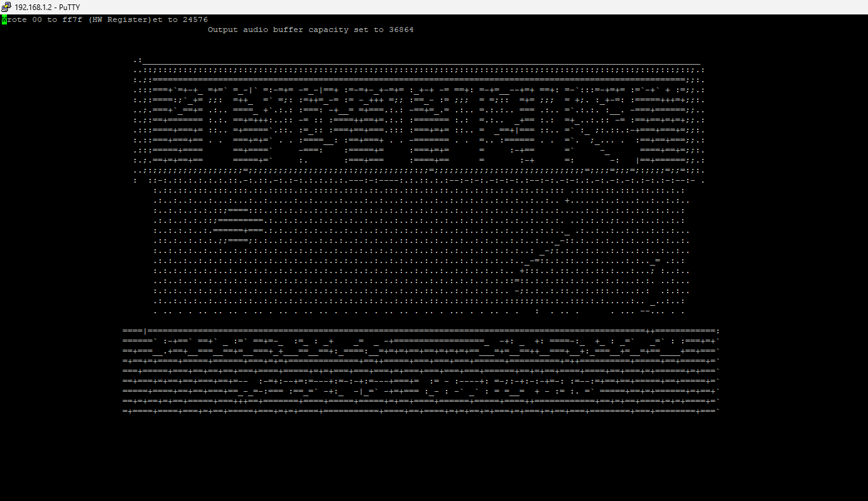Screen dimensions: 868x501
Task: Click the "(HW Register)" text
Action: coord(120,20)
